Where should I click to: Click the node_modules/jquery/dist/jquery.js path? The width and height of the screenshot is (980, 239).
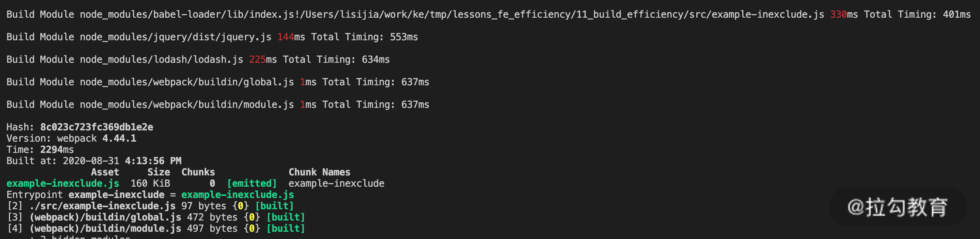tap(175, 37)
